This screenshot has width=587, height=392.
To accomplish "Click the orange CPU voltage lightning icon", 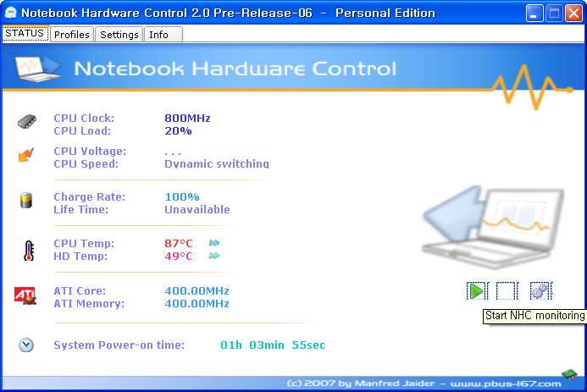I will coord(26,154).
